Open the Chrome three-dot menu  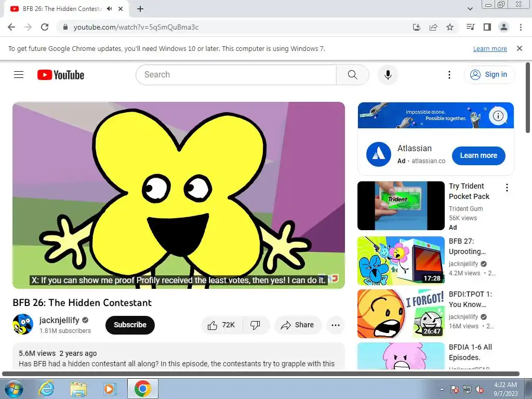pyautogui.click(x=521, y=27)
